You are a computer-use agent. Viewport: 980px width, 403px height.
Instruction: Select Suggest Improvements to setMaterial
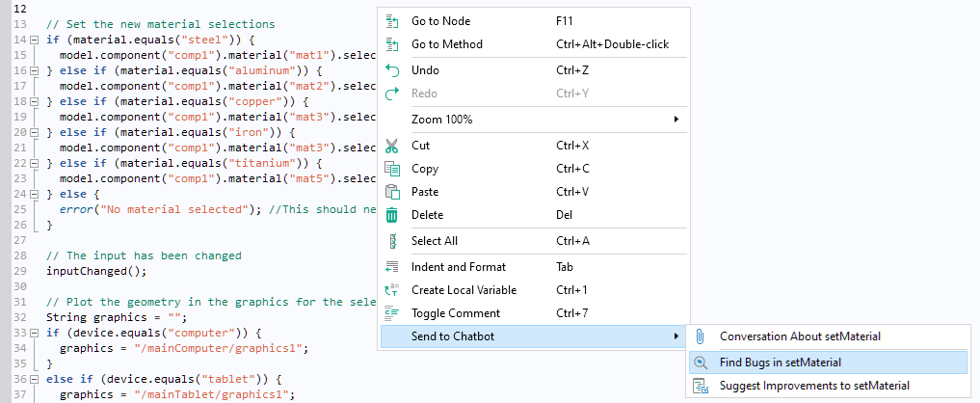pos(814,386)
